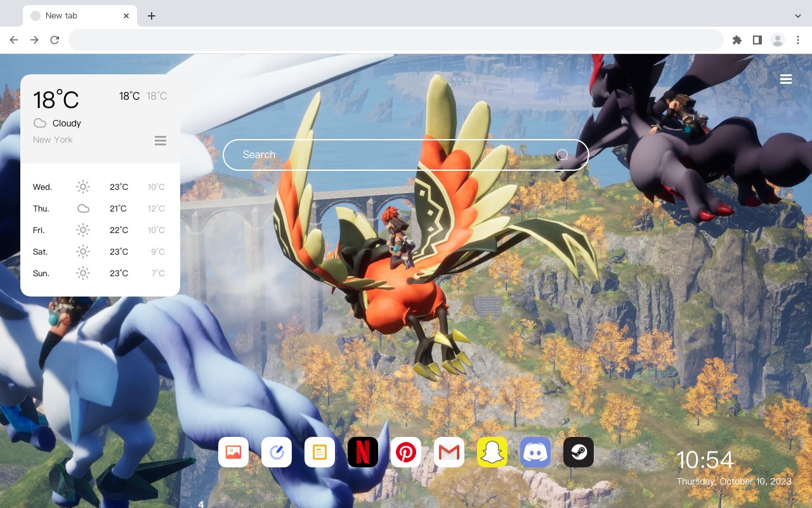
Task: Go forward to next page
Action: [34, 40]
